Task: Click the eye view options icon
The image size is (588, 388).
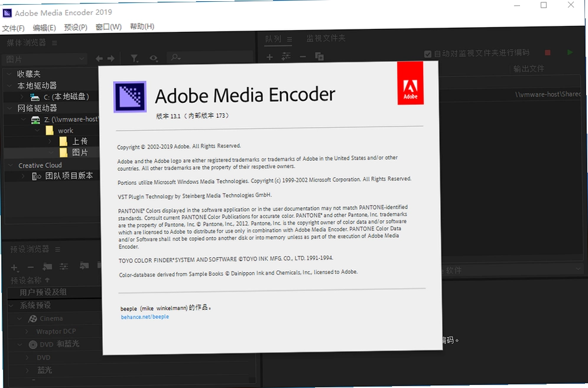Action: coord(154,58)
